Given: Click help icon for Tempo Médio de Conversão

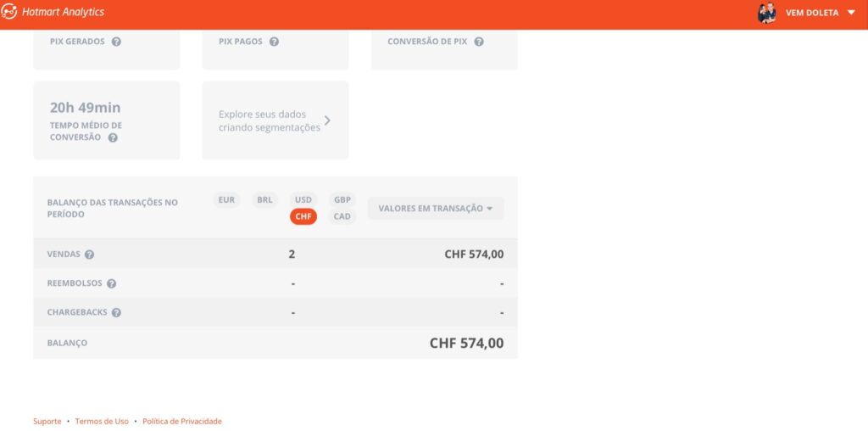Looking at the screenshot, I should click(x=113, y=137).
